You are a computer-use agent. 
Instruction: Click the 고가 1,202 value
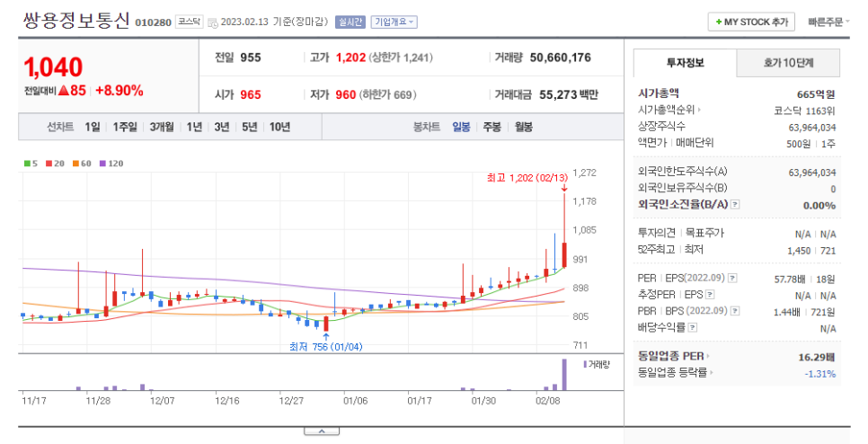[x=351, y=58]
